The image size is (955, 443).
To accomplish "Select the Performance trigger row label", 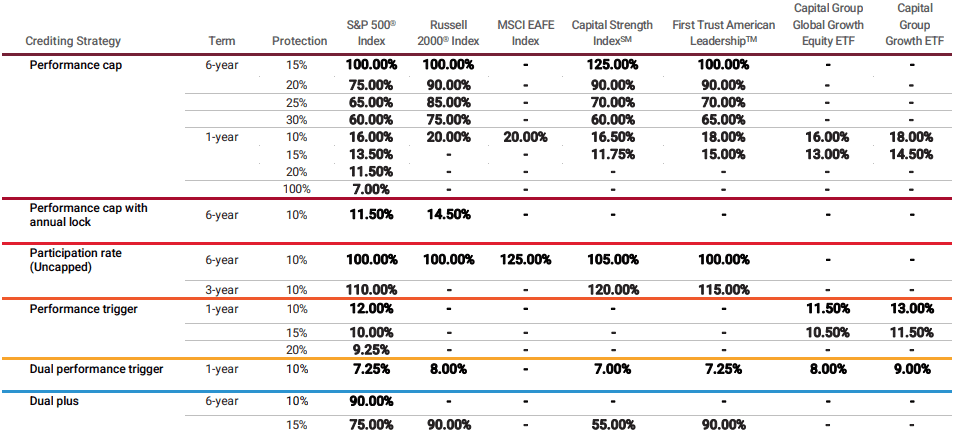I will click(83, 309).
